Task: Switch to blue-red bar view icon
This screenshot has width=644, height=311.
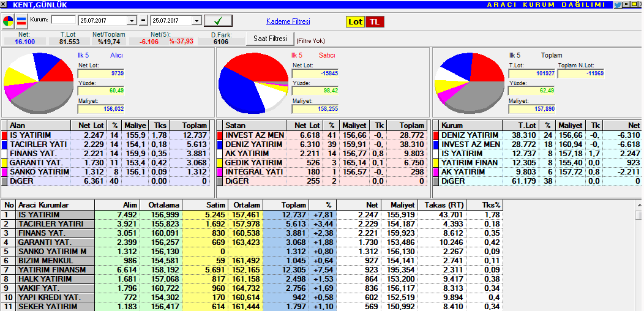Action: point(21,21)
